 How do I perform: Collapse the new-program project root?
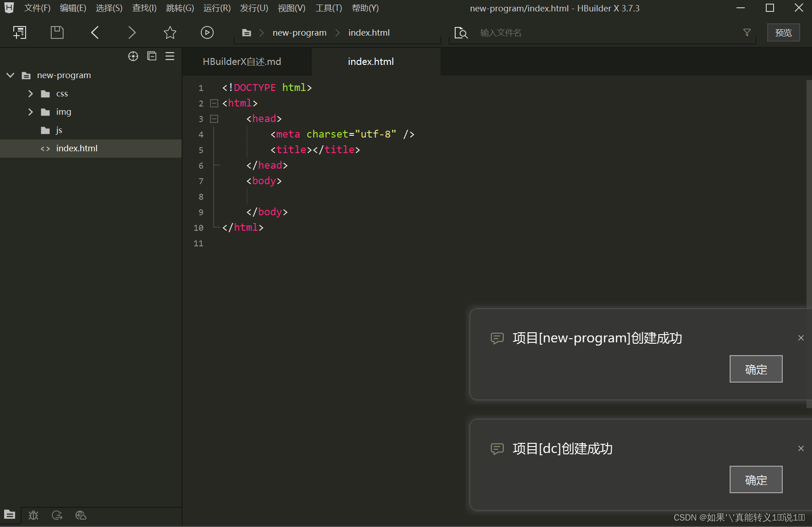click(11, 75)
